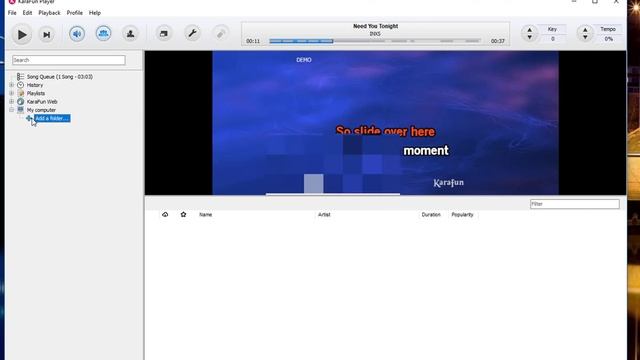Click the Playlists folder icon
Viewport: 640px width, 360px height.
tap(20, 93)
